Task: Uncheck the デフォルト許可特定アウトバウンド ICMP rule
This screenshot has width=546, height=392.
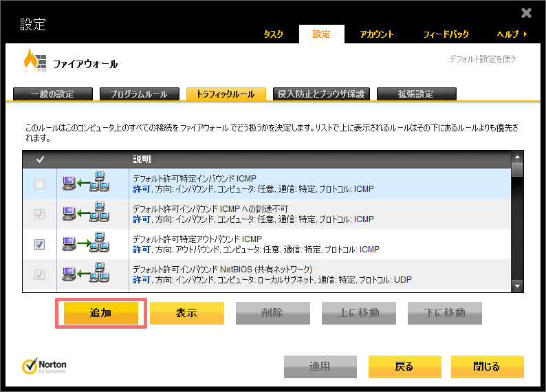Action: [40, 244]
